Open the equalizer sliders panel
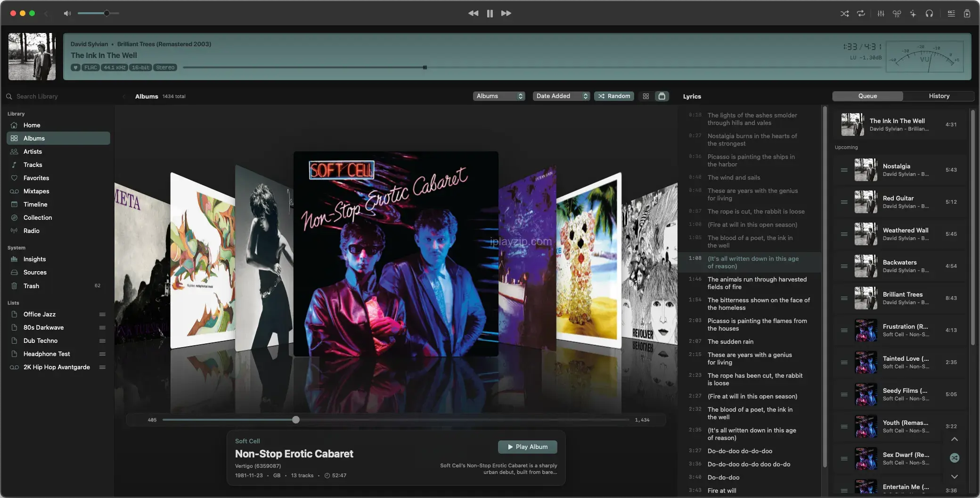Screen dimensions: 980x498 click(881, 14)
